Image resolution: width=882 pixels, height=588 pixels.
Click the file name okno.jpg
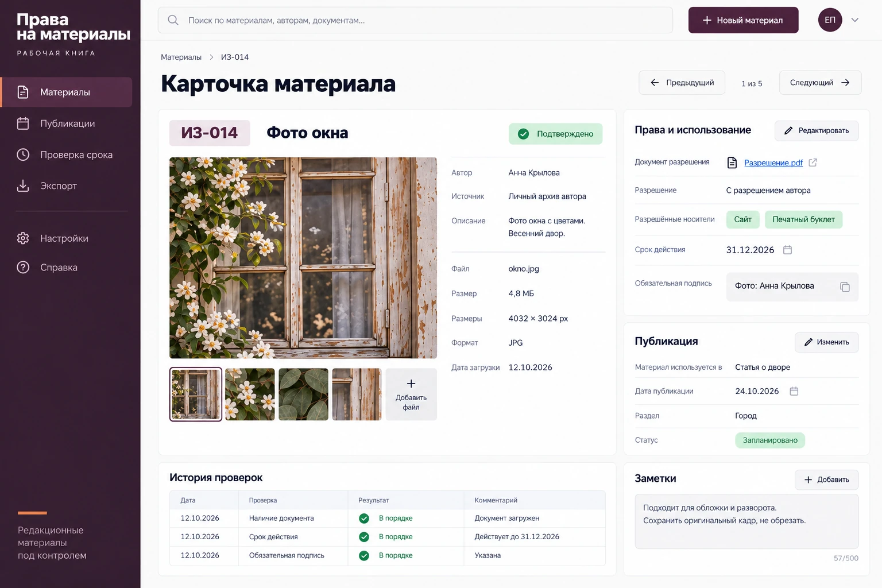[524, 269]
